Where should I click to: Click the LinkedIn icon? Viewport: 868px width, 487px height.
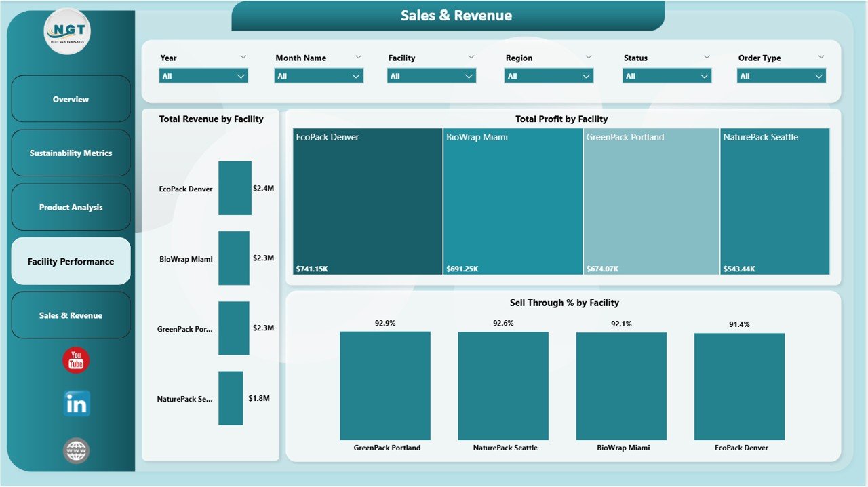click(x=76, y=404)
